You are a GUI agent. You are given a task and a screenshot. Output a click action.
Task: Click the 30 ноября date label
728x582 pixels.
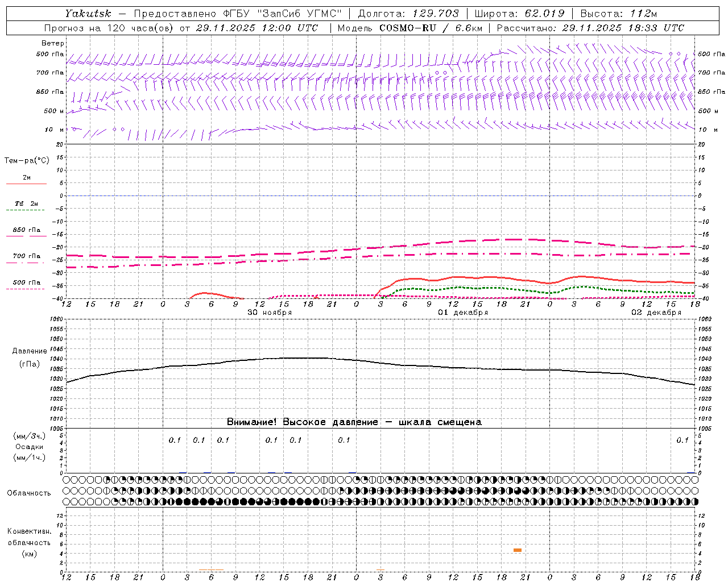[270, 313]
